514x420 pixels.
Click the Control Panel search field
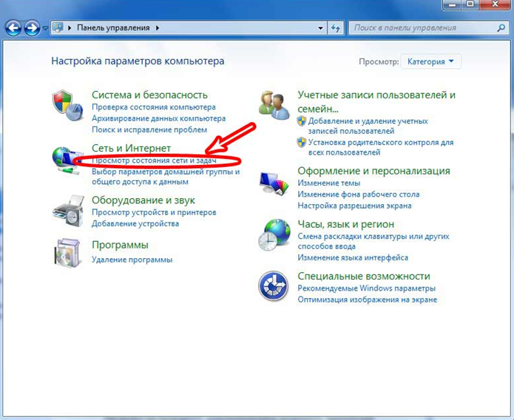point(422,28)
